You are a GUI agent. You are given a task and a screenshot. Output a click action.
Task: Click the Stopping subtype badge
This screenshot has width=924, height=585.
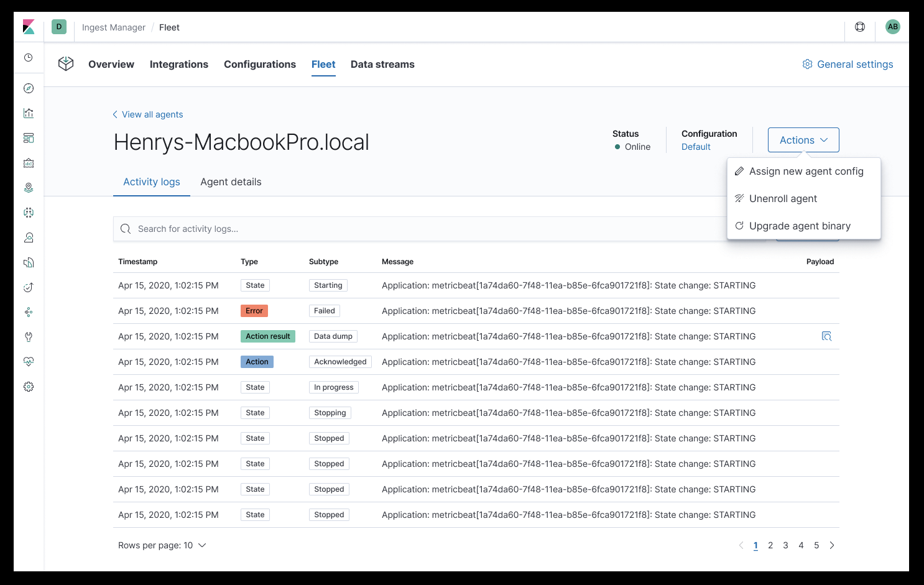[330, 413]
